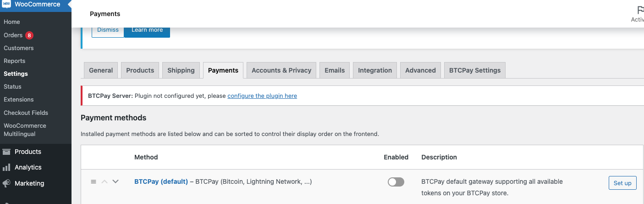Switch to the Shipping settings tab
This screenshot has width=644, height=204.
(181, 70)
